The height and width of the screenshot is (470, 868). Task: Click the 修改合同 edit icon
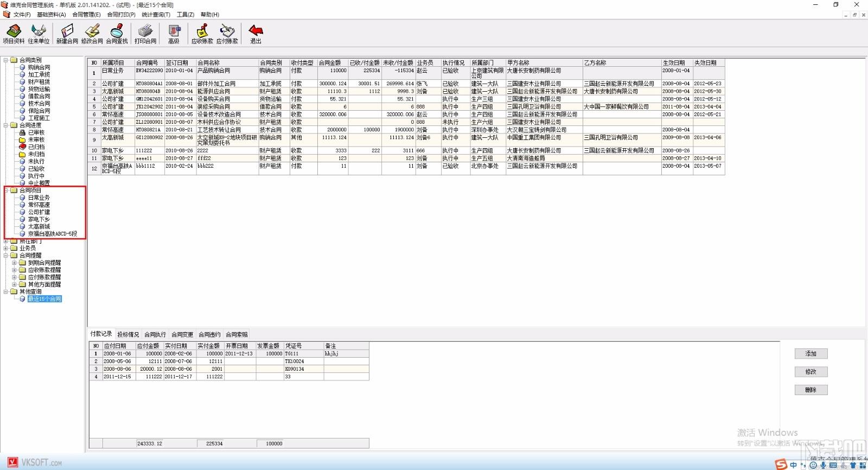pos(92,34)
